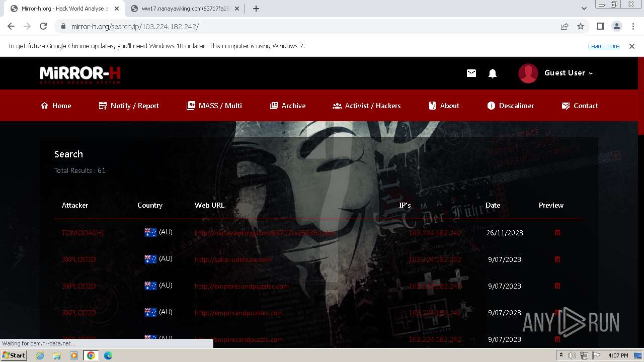Image resolution: width=644 pixels, height=362 pixels.
Task: Open the MASS / Multi menu
Action: (214, 106)
